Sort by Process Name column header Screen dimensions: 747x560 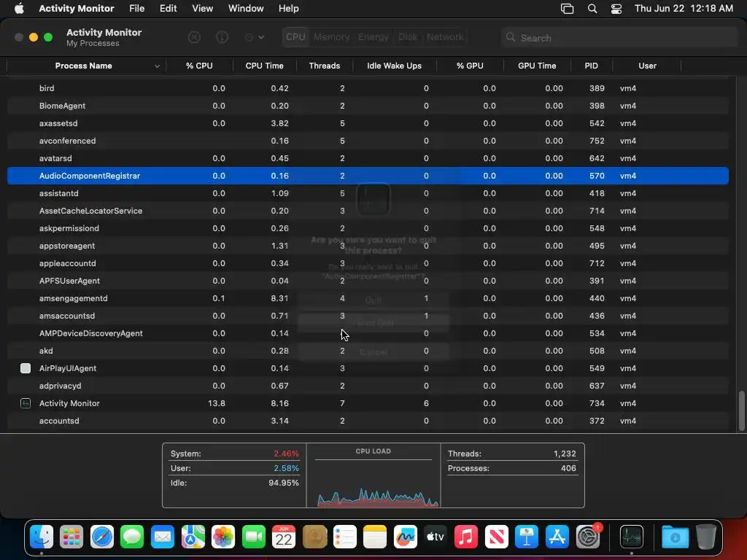(84, 66)
